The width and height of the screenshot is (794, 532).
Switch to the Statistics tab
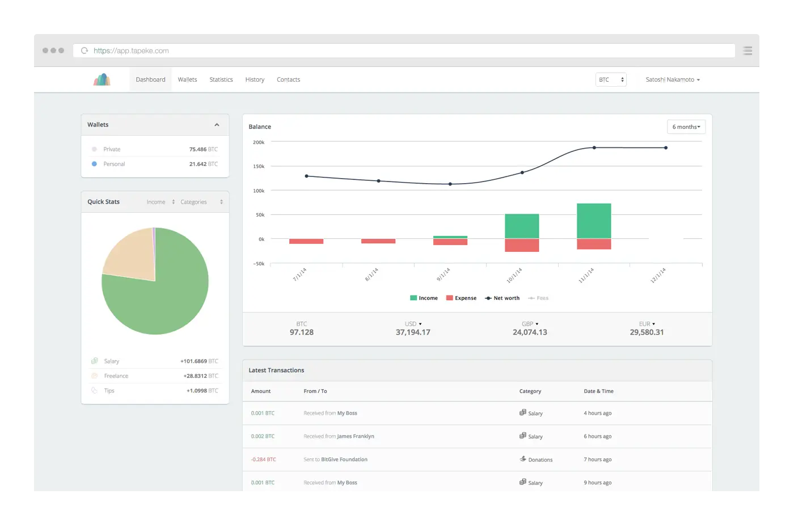[221, 79]
